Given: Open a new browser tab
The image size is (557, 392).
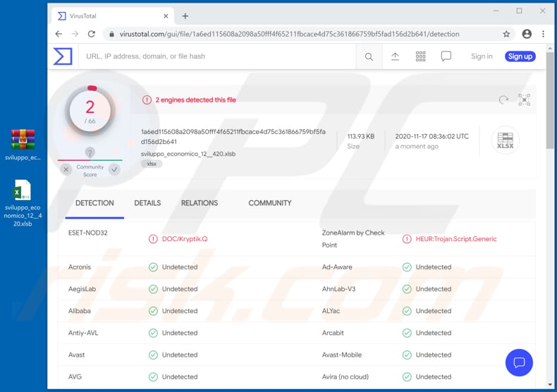Looking at the screenshot, I should tap(185, 16).
